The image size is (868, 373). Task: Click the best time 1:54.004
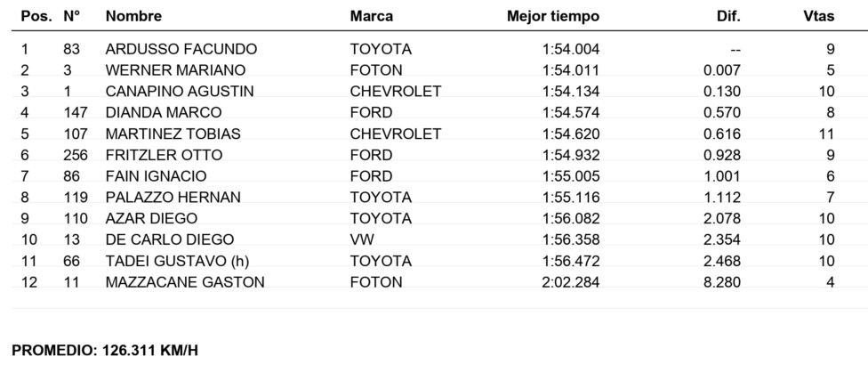coord(571,49)
